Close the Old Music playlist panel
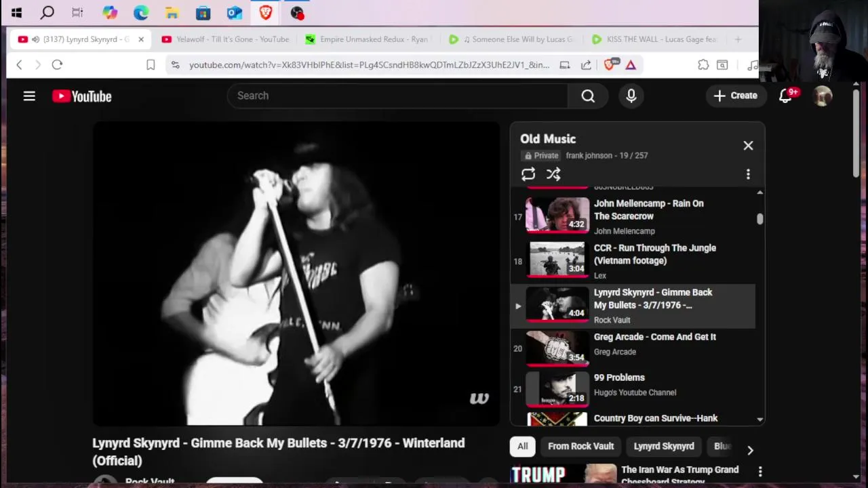The width and height of the screenshot is (868, 488). pos(748,146)
